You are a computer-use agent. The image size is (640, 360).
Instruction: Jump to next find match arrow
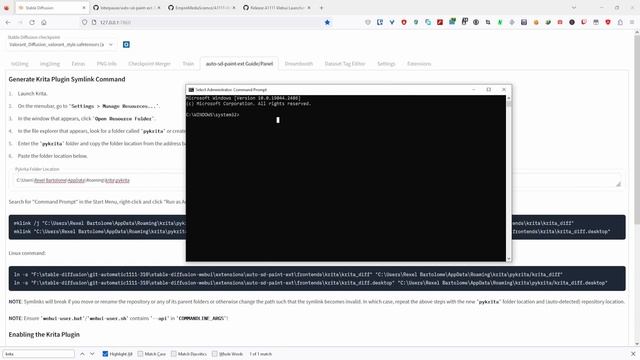(92, 354)
